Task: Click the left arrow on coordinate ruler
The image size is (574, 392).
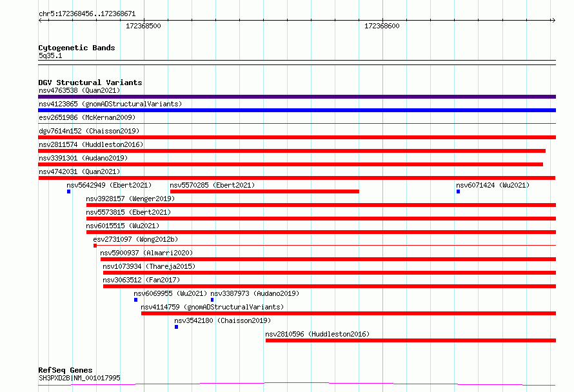Action: pos(41,20)
